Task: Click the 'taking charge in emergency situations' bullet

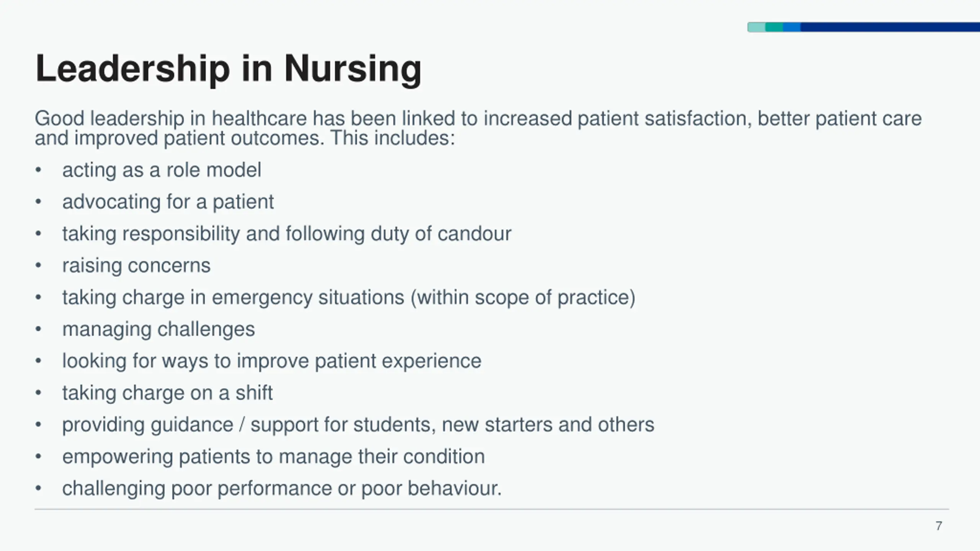Action: tap(349, 297)
